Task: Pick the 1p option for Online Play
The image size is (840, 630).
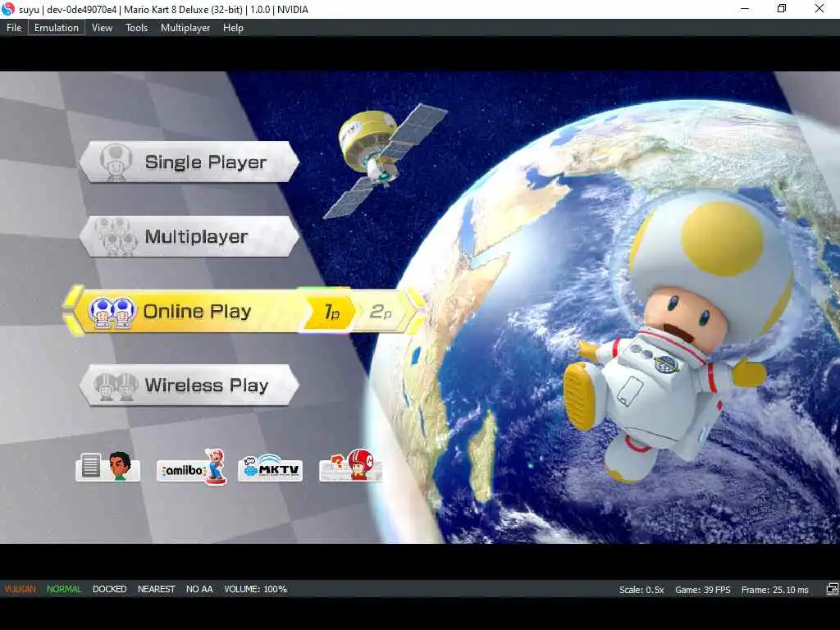Action: (x=331, y=311)
